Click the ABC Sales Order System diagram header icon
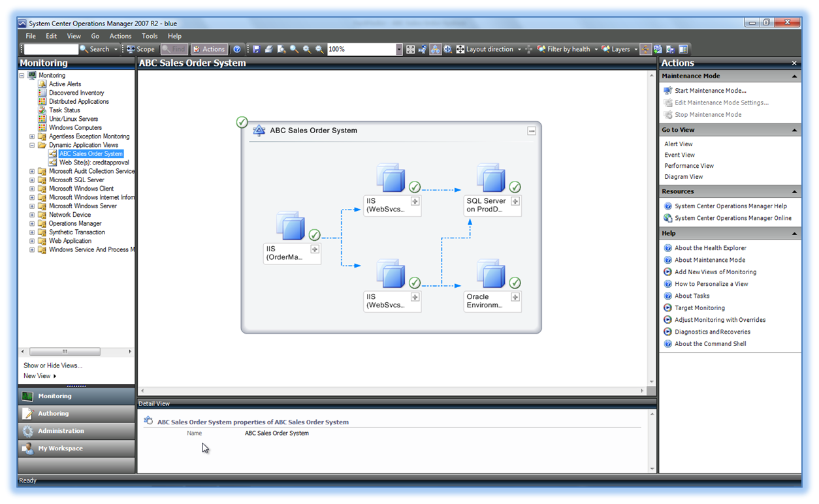819x504 pixels. 259,130
